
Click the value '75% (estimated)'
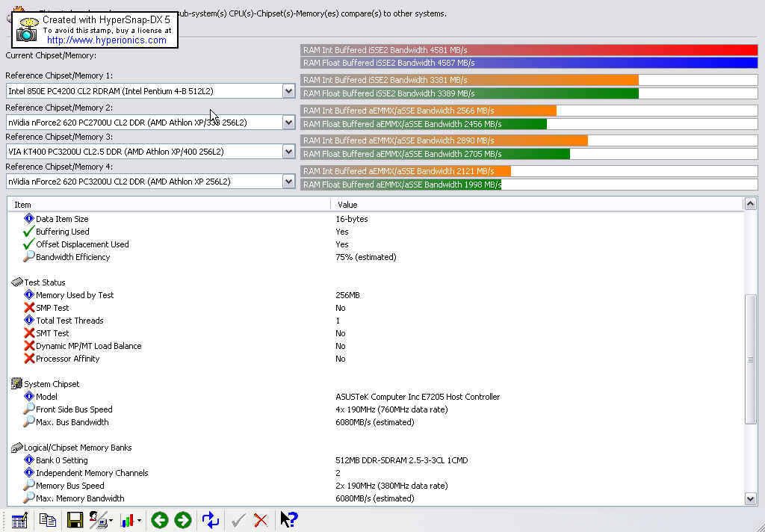366,257
